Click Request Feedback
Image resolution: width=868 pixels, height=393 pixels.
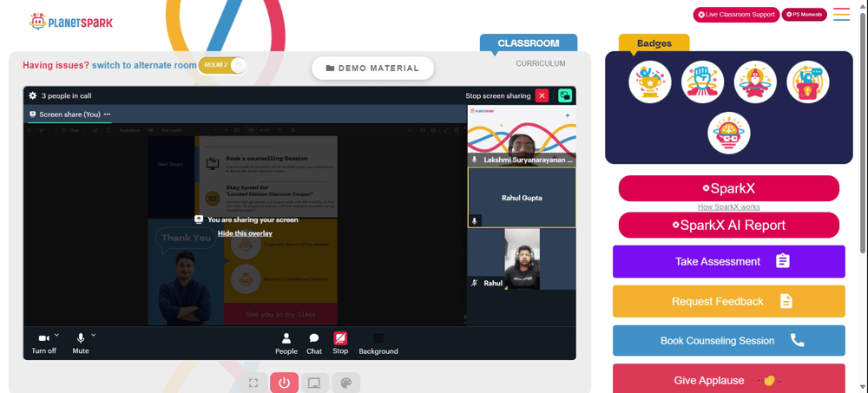coord(728,301)
